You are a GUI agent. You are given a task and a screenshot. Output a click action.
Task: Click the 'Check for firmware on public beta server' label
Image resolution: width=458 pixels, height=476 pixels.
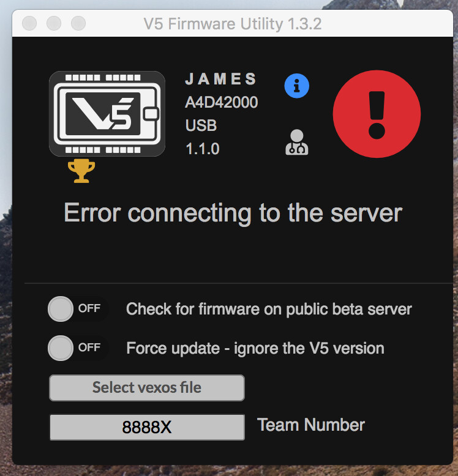269,309
